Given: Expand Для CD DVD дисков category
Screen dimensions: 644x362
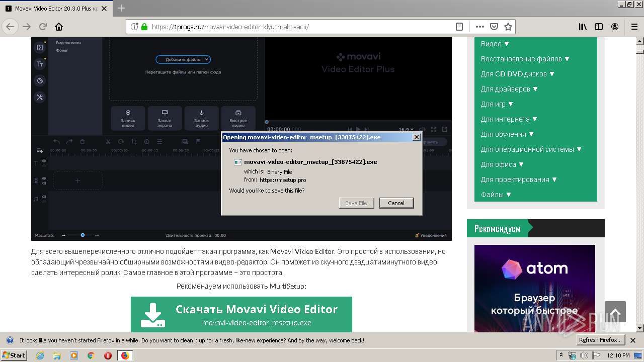Looking at the screenshot, I should click(x=518, y=74).
